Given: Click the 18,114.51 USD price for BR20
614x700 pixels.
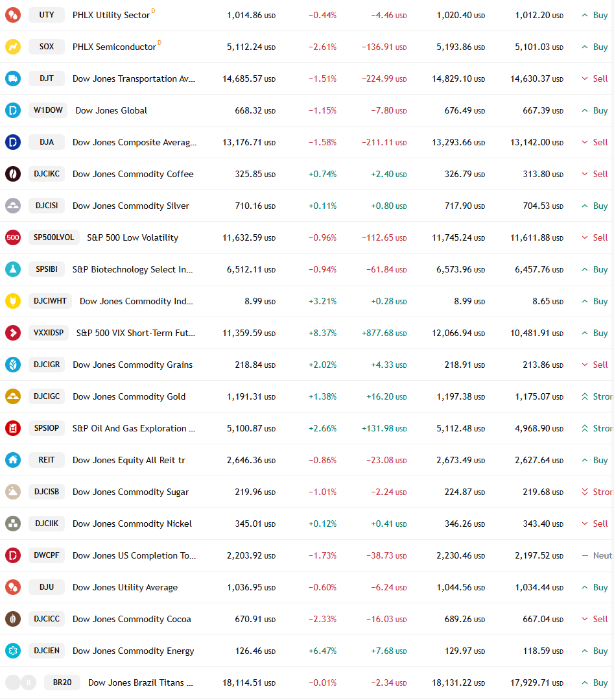Looking at the screenshot, I should (249, 682).
